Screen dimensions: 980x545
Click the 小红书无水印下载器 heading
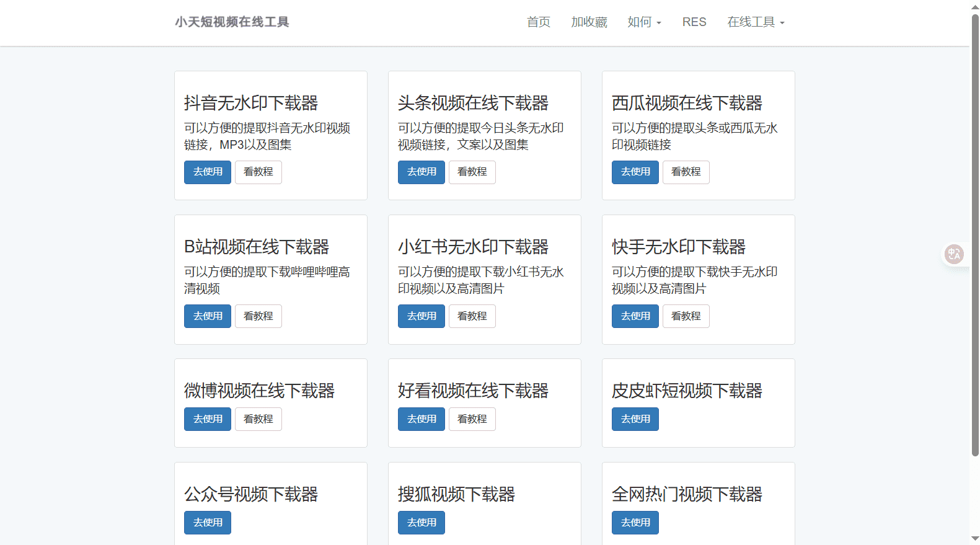pos(474,247)
